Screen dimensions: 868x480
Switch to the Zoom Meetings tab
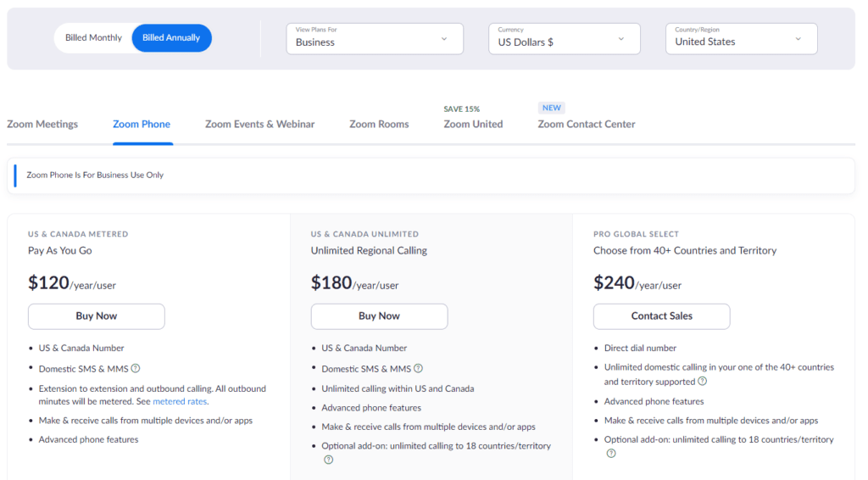click(42, 124)
